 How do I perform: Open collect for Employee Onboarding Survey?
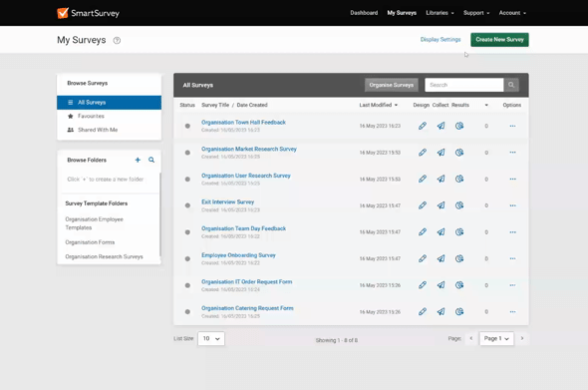tap(441, 258)
